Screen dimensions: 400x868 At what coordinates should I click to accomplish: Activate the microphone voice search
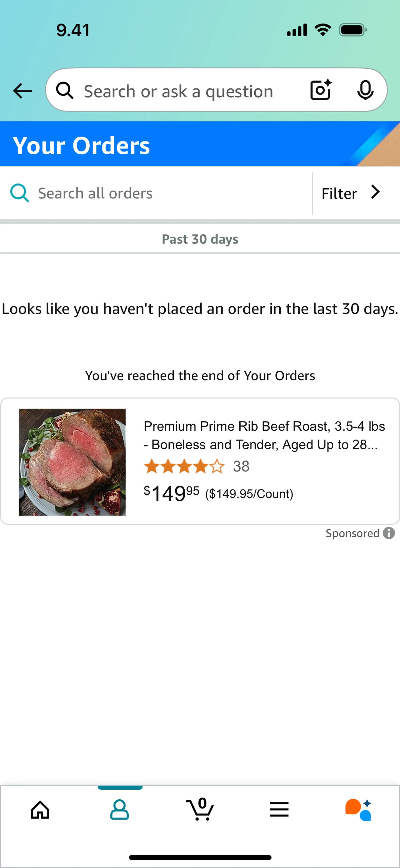365,90
